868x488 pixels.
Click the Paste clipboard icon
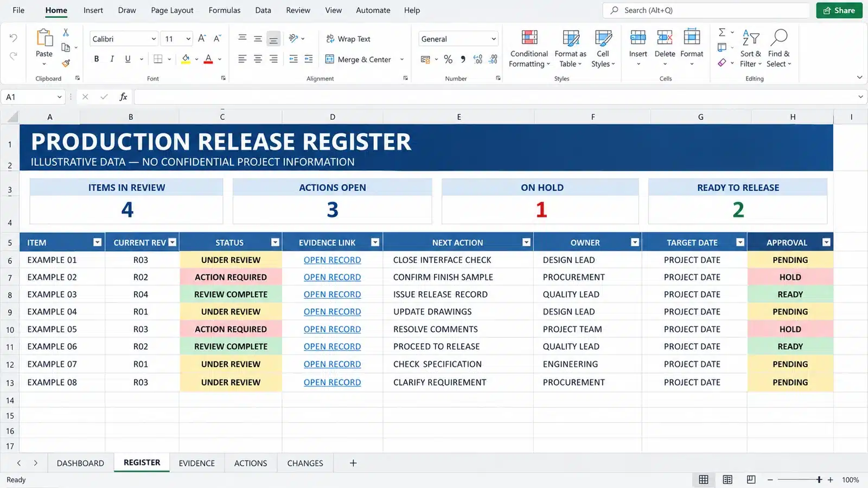tap(44, 38)
